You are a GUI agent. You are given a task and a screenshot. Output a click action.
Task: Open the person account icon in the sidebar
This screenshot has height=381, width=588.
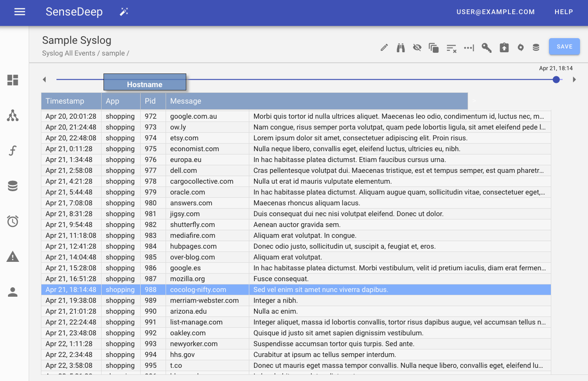click(x=13, y=292)
